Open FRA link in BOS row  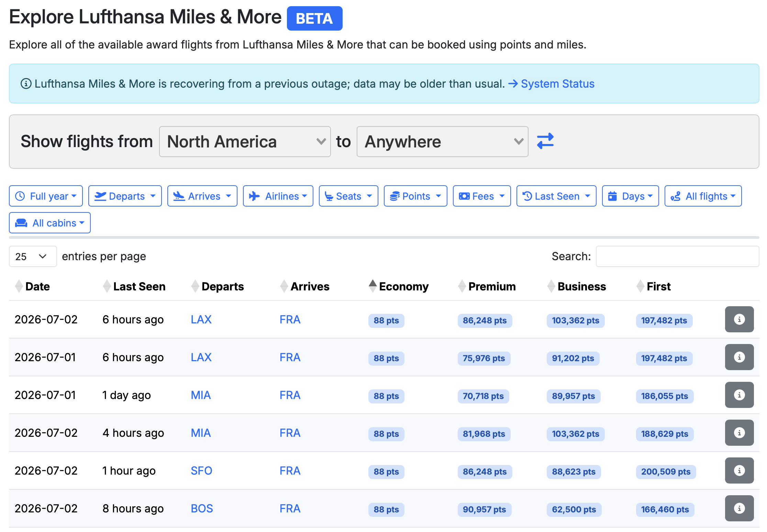click(290, 508)
